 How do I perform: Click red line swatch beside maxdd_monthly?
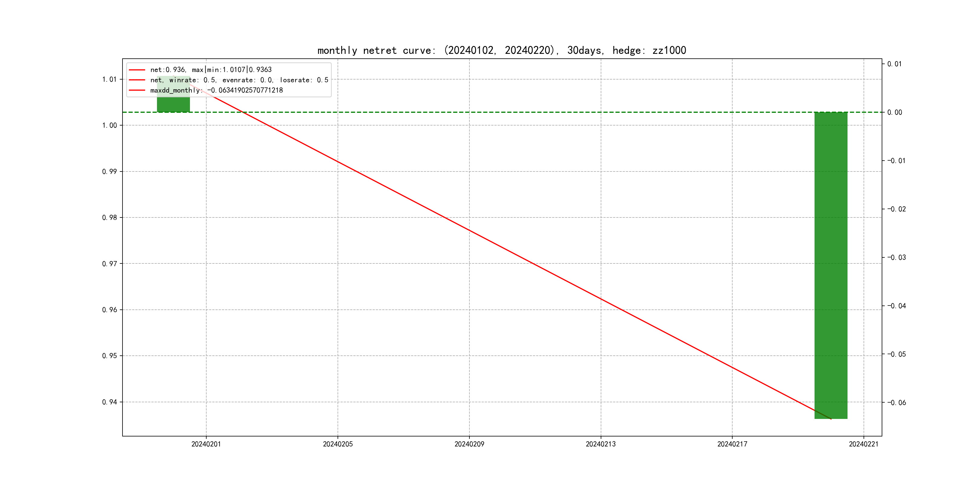137,90
